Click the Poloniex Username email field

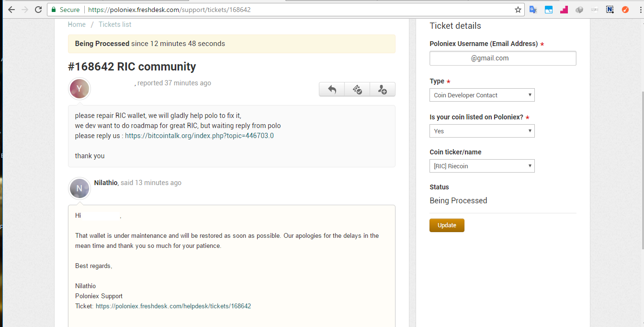click(503, 58)
